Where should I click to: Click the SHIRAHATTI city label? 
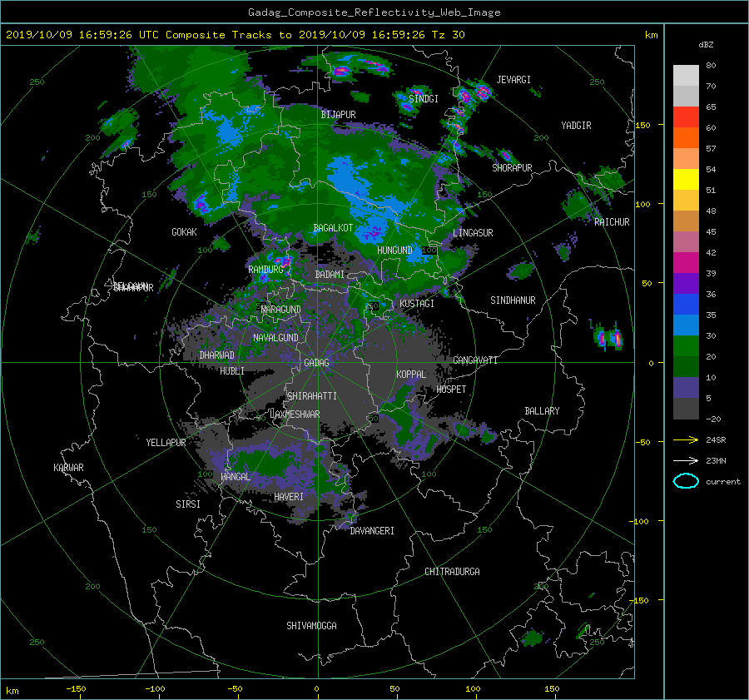tap(312, 396)
